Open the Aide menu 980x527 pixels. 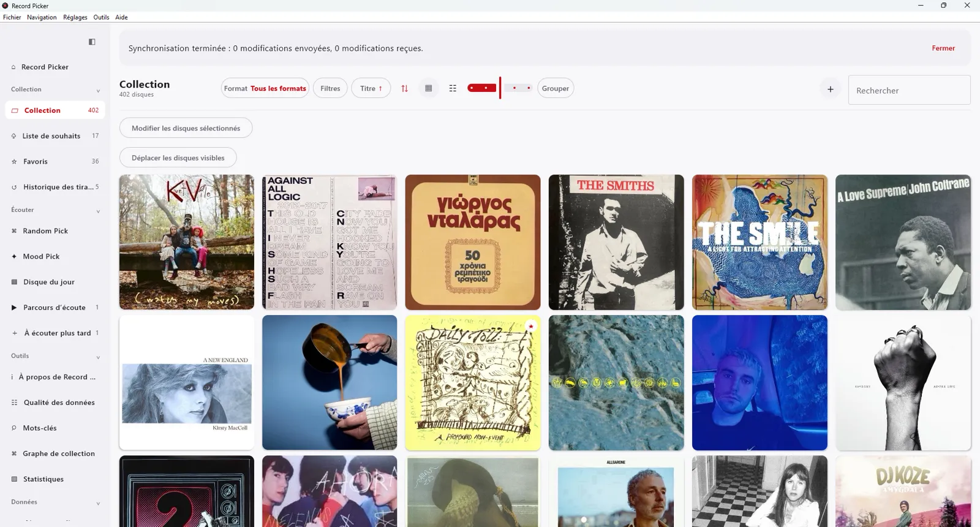(122, 17)
